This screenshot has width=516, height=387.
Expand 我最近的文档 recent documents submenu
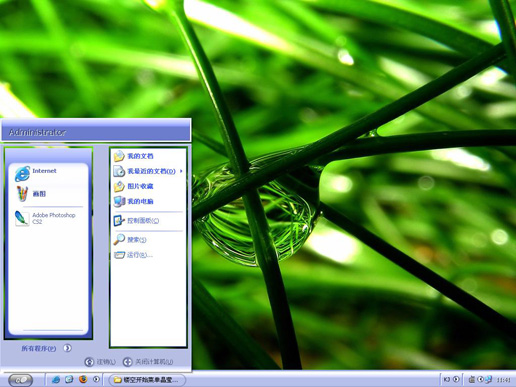pyautogui.click(x=148, y=171)
